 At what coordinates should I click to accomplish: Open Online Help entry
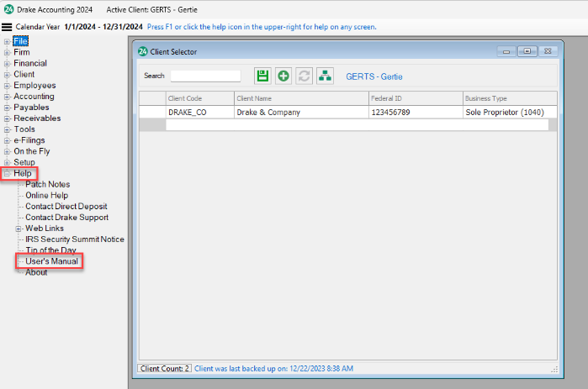[x=47, y=196]
